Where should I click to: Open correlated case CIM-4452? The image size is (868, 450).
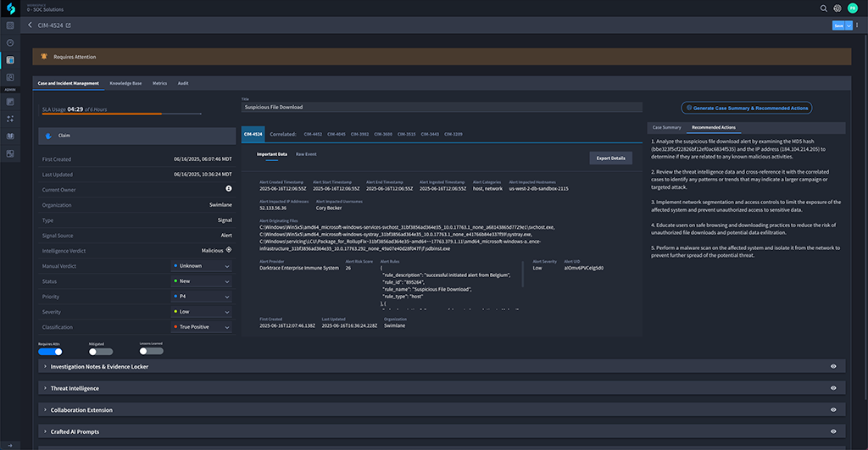[x=313, y=134]
